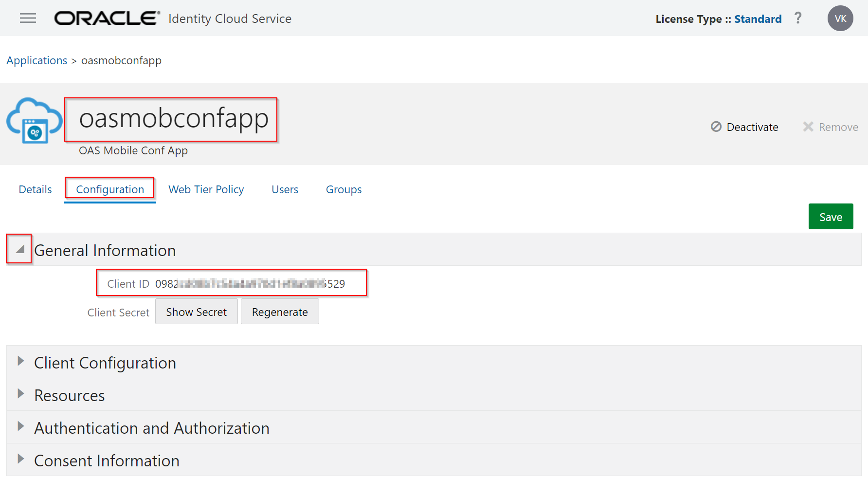Open the Web Tier Policy tab
Screen dimensions: 868x479
point(206,189)
